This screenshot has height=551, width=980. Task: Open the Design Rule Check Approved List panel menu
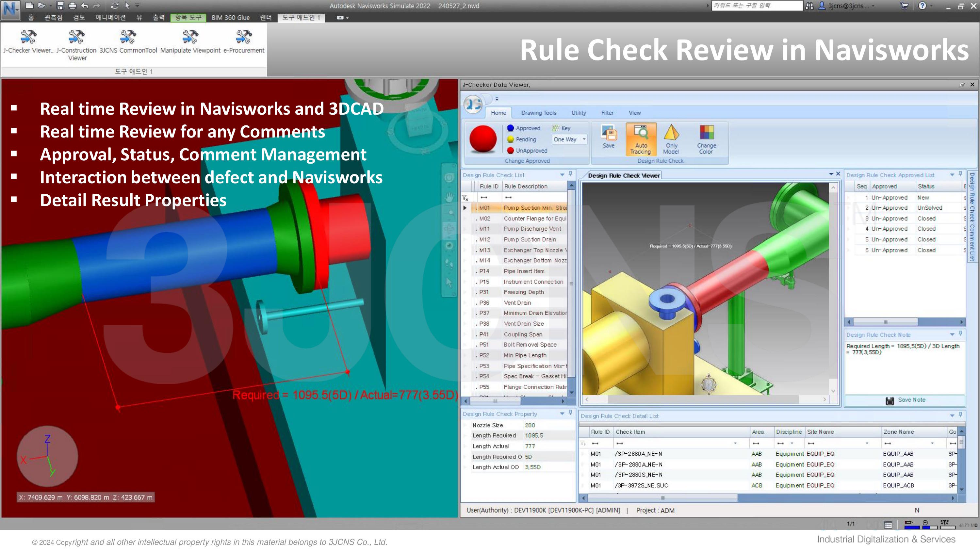[952, 175]
